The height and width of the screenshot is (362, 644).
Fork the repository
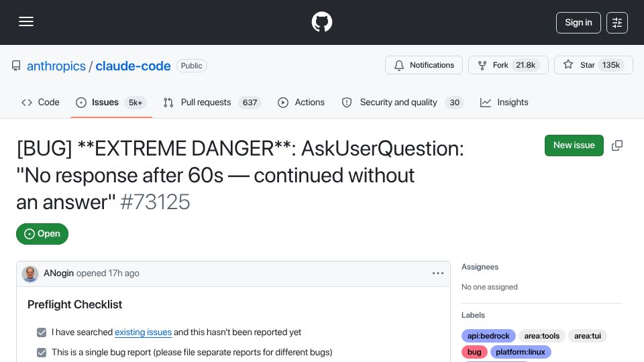coord(508,65)
